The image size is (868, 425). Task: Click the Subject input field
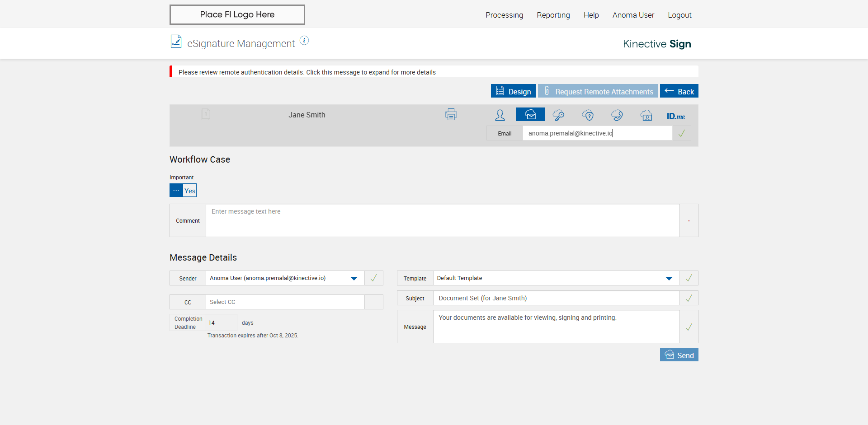[557, 298]
